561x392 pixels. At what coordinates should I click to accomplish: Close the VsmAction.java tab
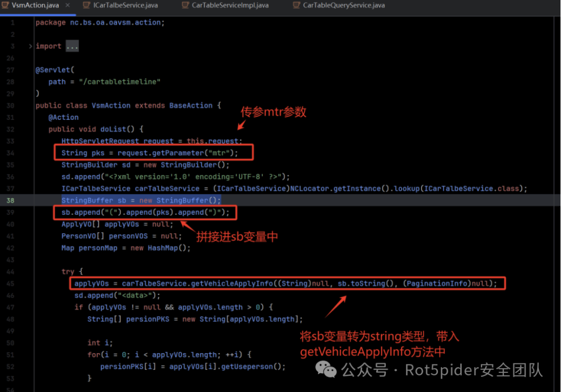click(68, 5)
